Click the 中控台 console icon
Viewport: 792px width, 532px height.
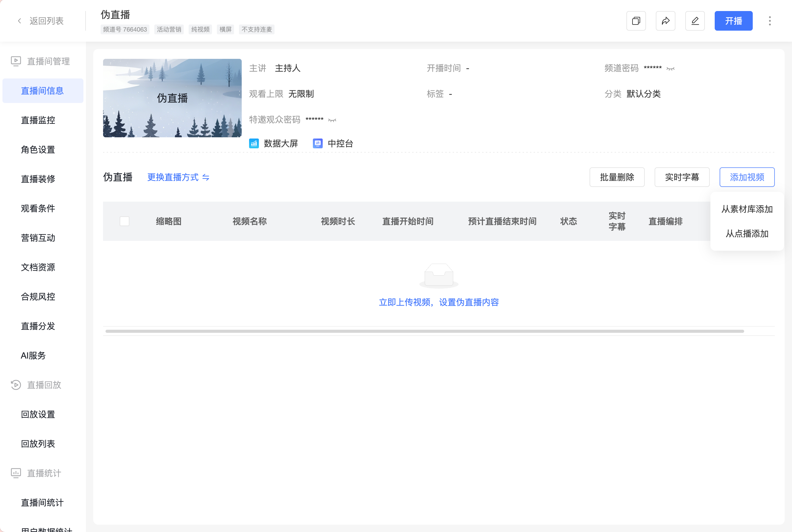click(x=317, y=143)
